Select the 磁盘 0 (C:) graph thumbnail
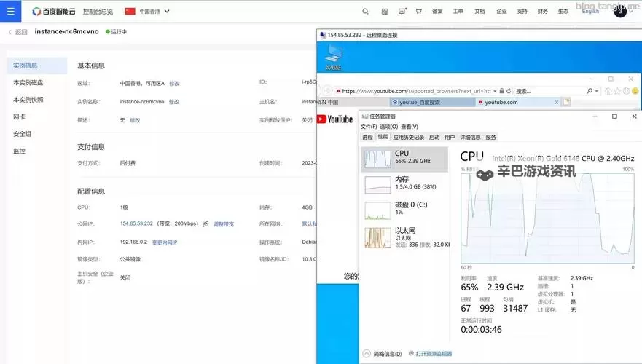 click(x=377, y=210)
